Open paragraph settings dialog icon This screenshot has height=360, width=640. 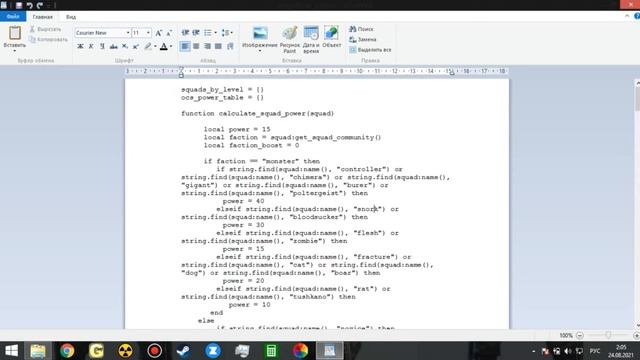pyautogui.click(x=230, y=47)
